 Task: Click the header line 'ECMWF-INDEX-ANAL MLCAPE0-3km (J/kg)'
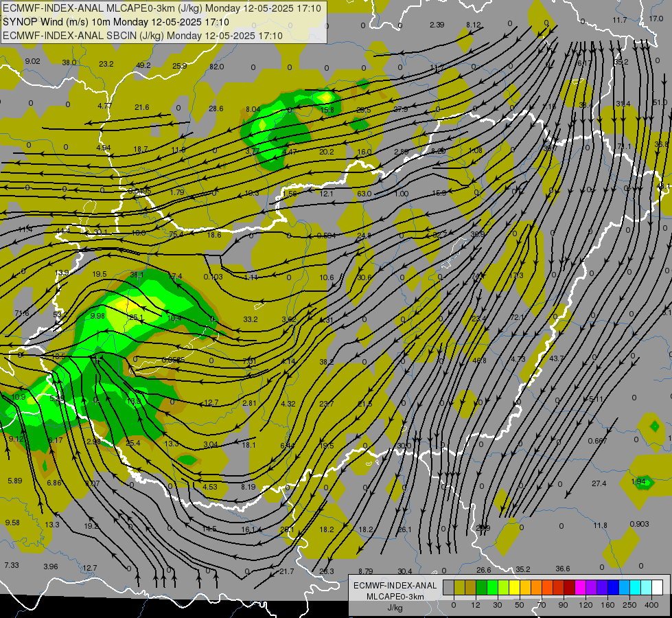coord(161,8)
